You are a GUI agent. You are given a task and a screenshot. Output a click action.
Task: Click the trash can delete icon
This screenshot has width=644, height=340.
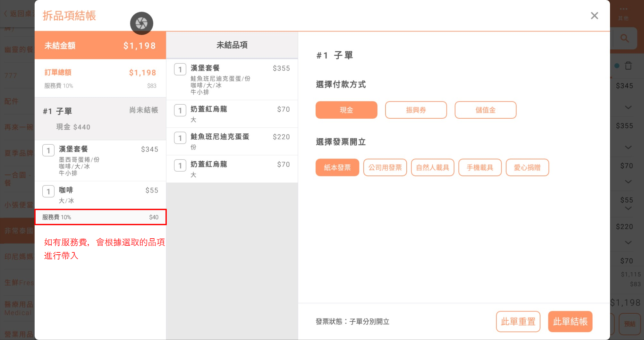pyautogui.click(x=628, y=66)
